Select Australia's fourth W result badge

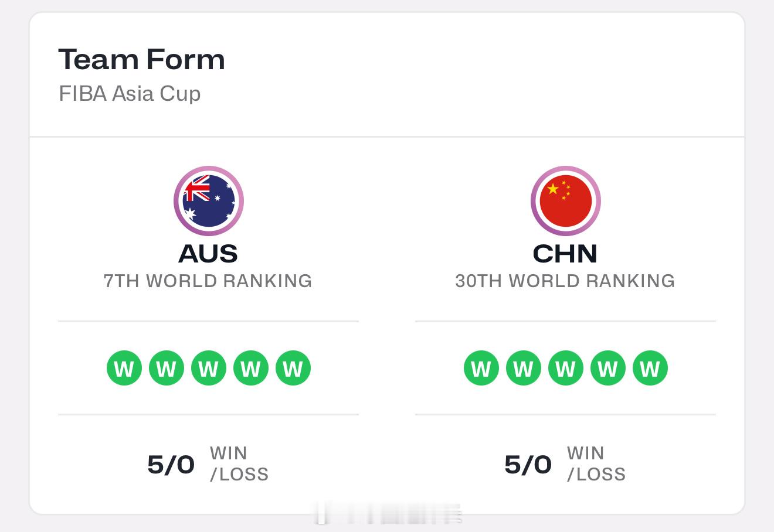(x=251, y=368)
